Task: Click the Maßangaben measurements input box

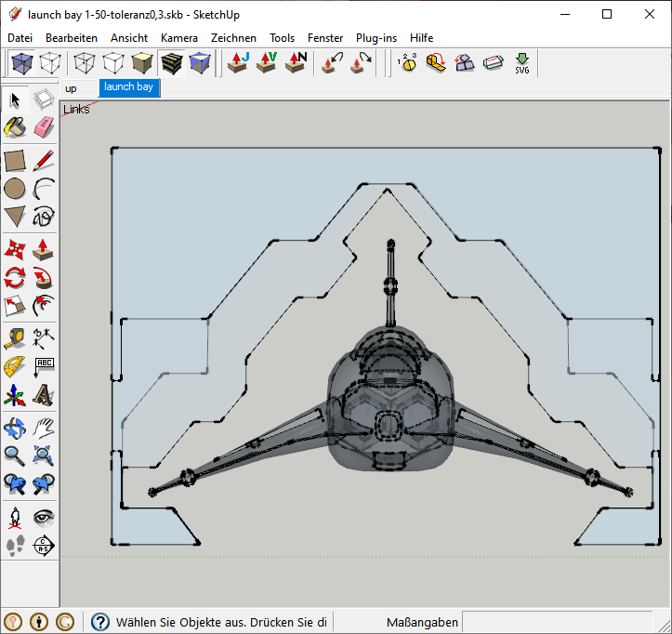Action: [557, 622]
